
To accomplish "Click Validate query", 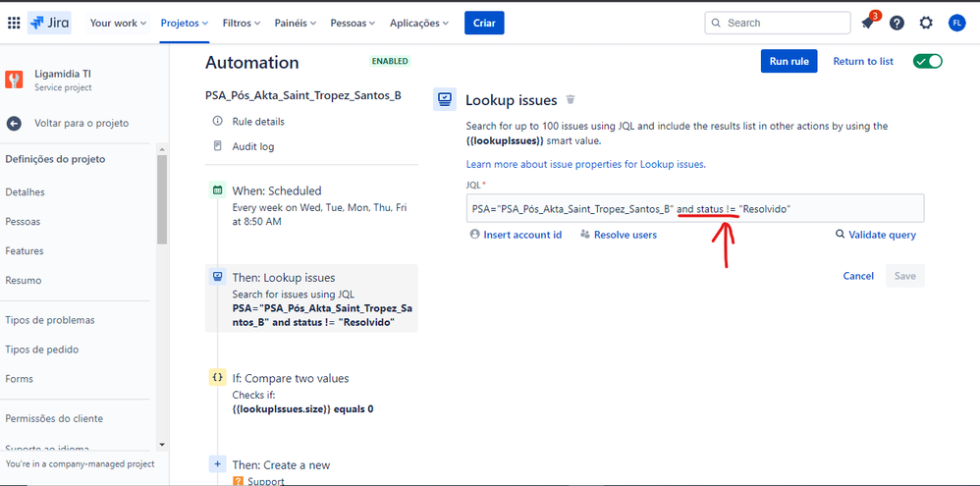I will pos(876,235).
